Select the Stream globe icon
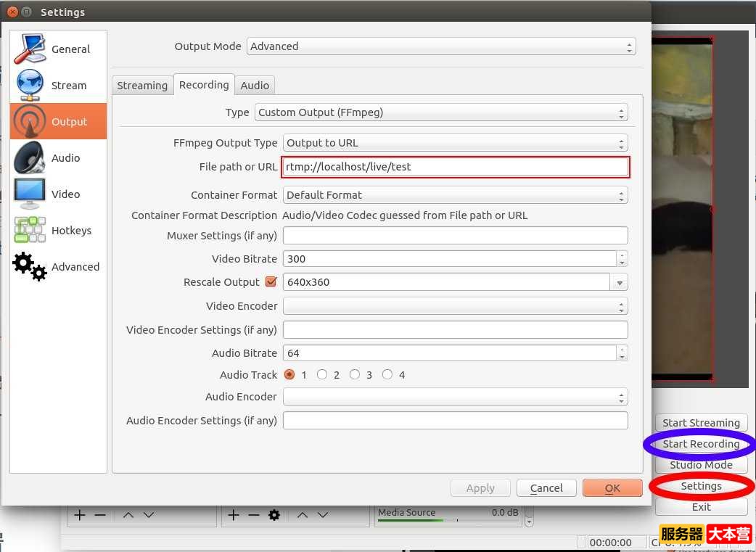756x552 pixels. pyautogui.click(x=30, y=86)
